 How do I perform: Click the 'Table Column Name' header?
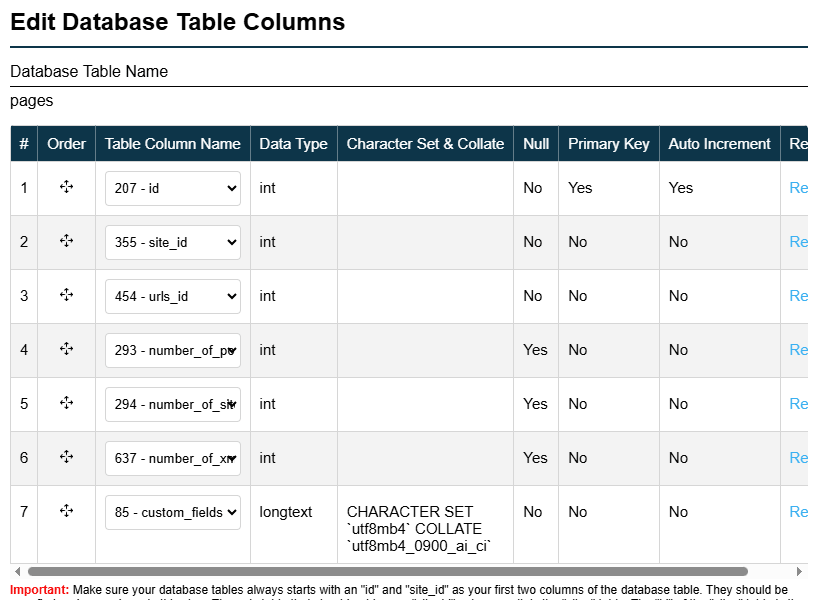173,143
